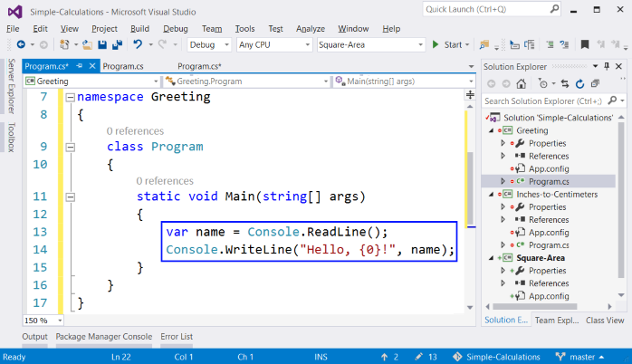632x364 pixels.
Task: Click 0 references link above class Program
Action: (135, 131)
